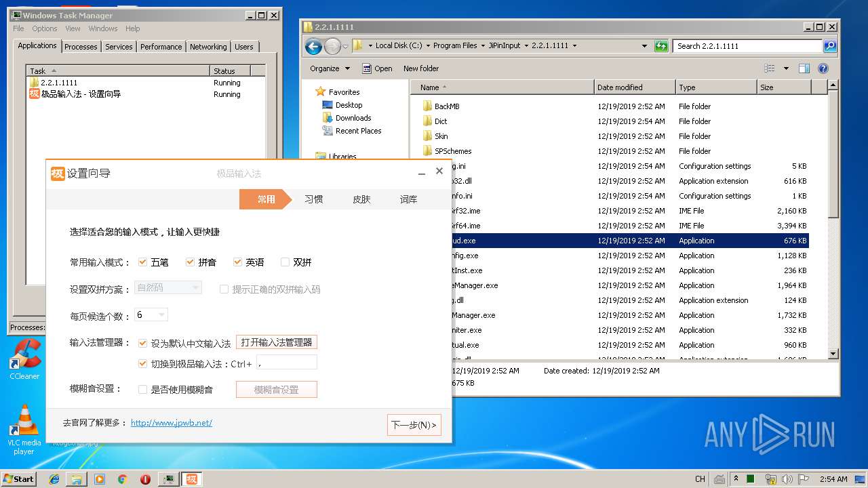Click Desktop in Favorites pane
Screen dimensions: 868x488
coord(349,105)
